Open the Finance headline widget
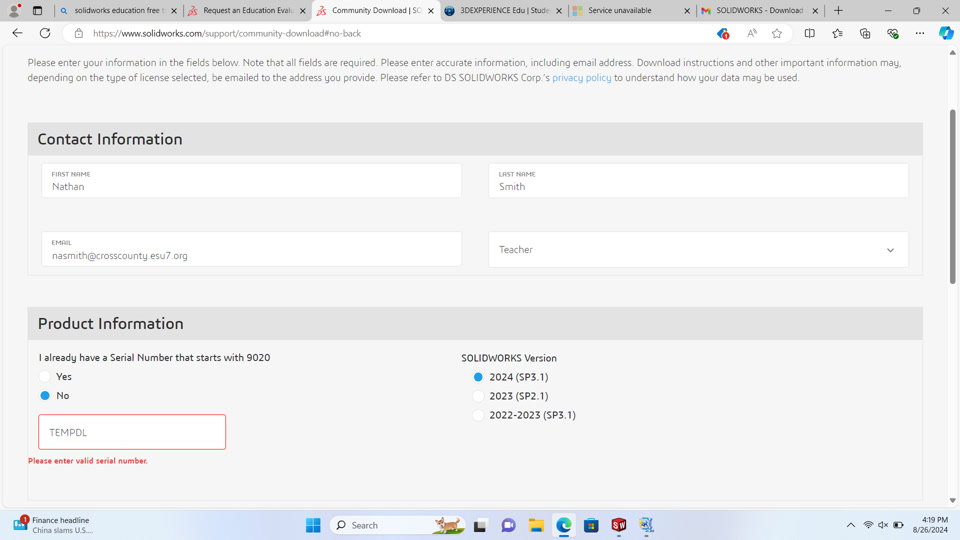 pos(53,525)
